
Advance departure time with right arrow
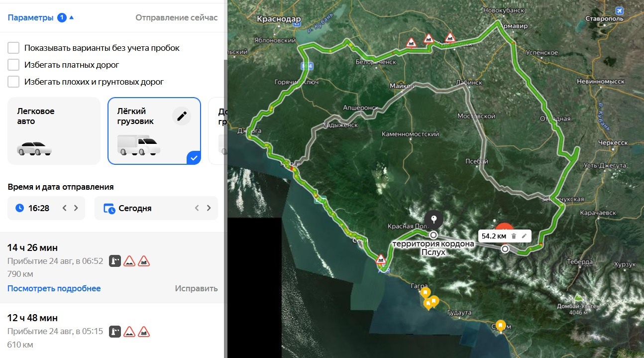pos(76,208)
